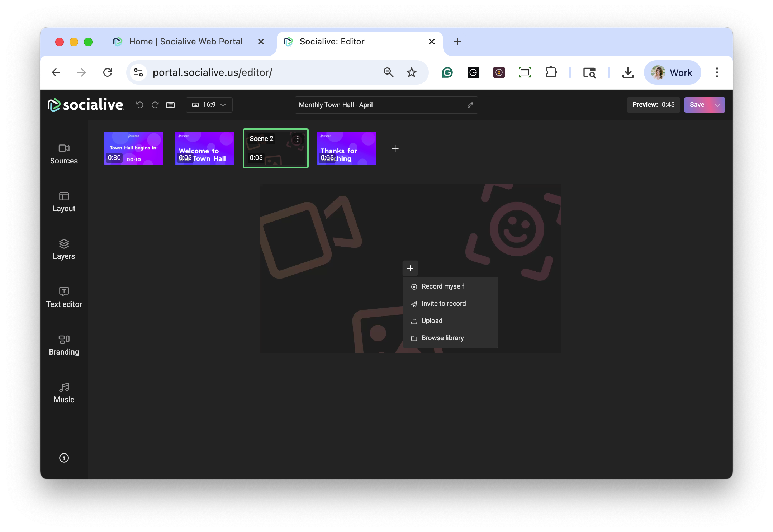Expand the 16:9 aspect ratio dropdown
The height and width of the screenshot is (532, 773).
(x=209, y=105)
